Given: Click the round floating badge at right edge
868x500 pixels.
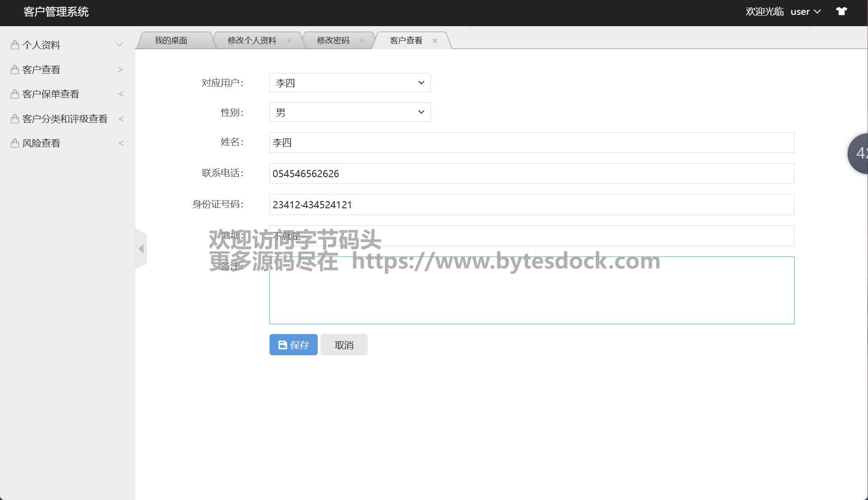Looking at the screenshot, I should (859, 153).
